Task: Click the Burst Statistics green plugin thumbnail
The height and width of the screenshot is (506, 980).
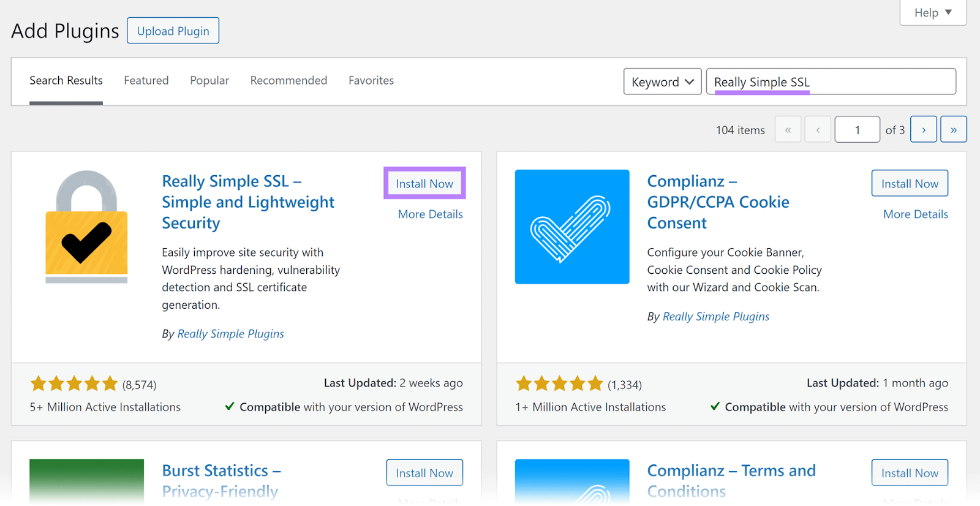Action: pyautogui.click(x=86, y=481)
